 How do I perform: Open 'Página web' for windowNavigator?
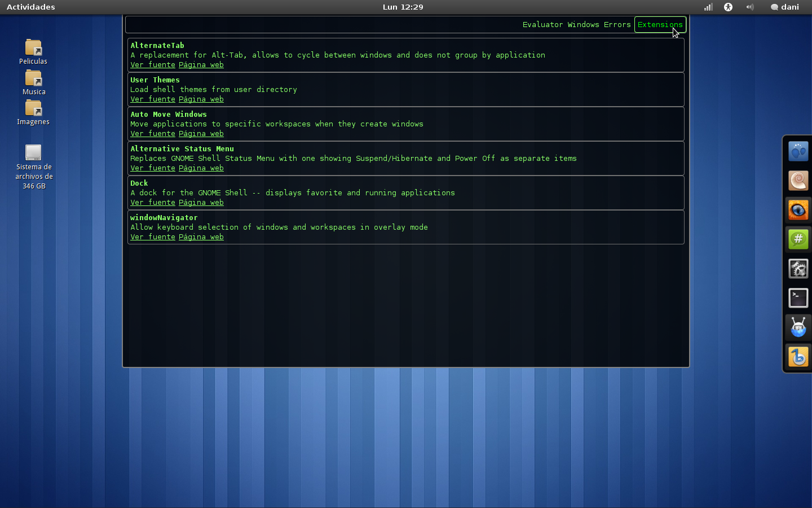(201, 237)
